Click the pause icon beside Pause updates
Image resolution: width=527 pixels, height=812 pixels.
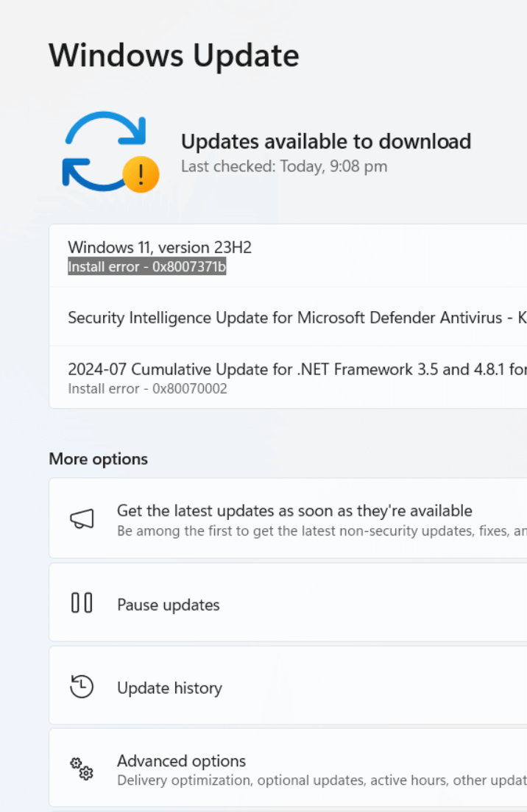coord(82,603)
